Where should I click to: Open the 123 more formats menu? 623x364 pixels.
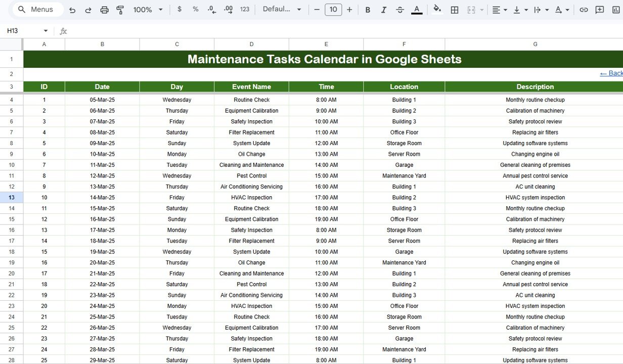pos(245,10)
